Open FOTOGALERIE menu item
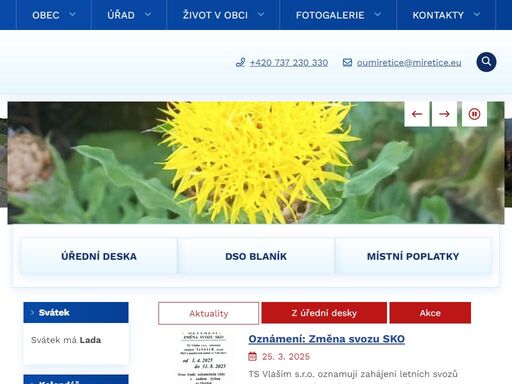Viewport: 512px width, 384px height. coord(330,15)
